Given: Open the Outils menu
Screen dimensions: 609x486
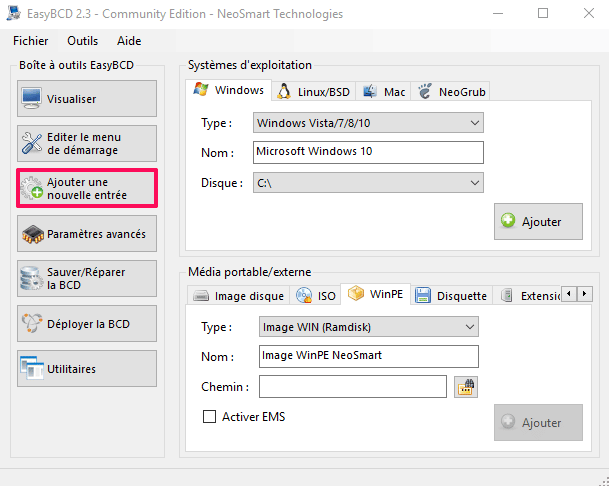Looking at the screenshot, I should point(82,41).
